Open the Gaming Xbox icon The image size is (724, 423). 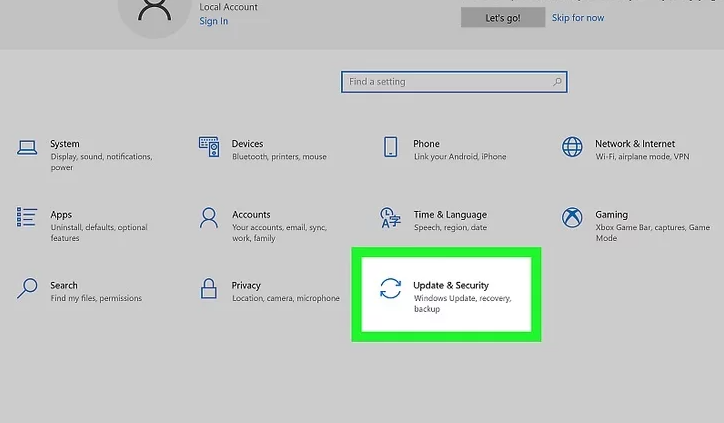tap(572, 217)
